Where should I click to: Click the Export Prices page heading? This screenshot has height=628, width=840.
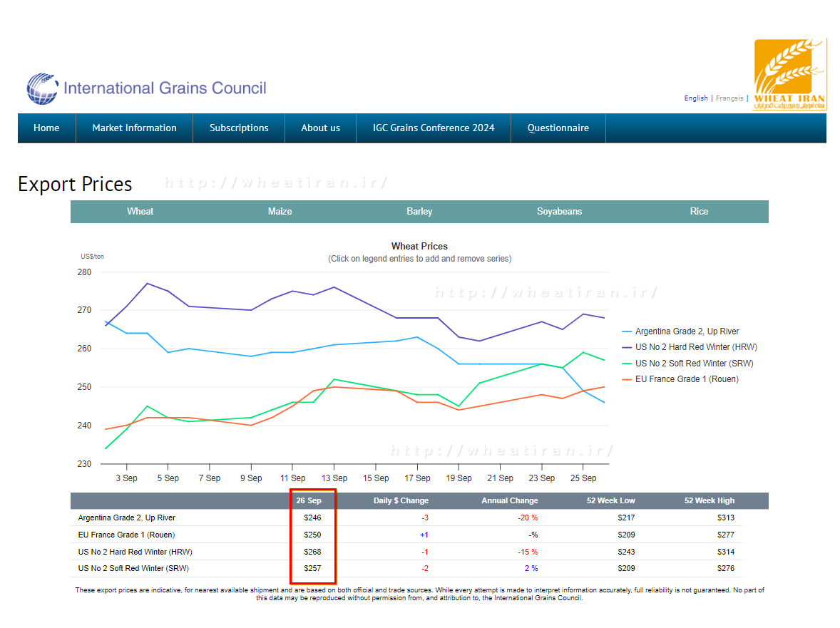coord(75,184)
